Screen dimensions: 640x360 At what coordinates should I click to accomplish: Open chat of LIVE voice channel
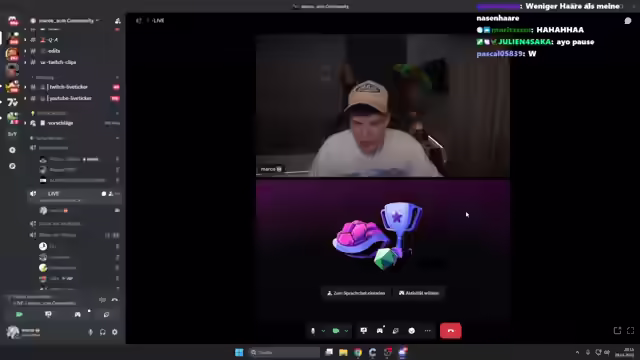click(x=104, y=193)
